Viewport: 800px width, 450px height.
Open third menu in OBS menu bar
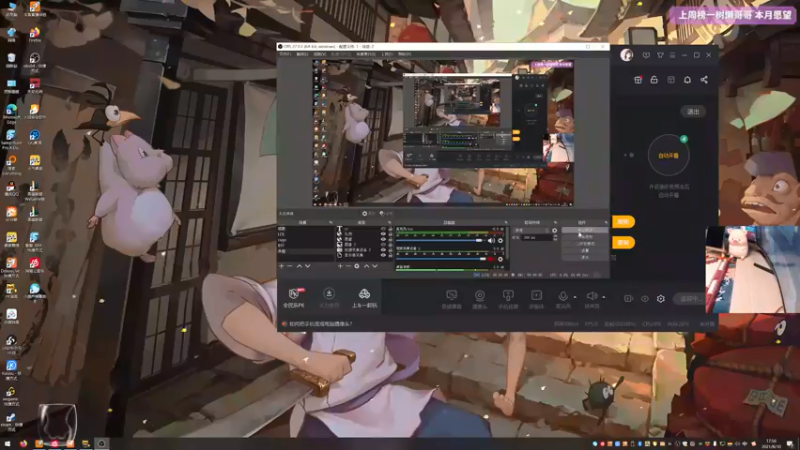319,54
